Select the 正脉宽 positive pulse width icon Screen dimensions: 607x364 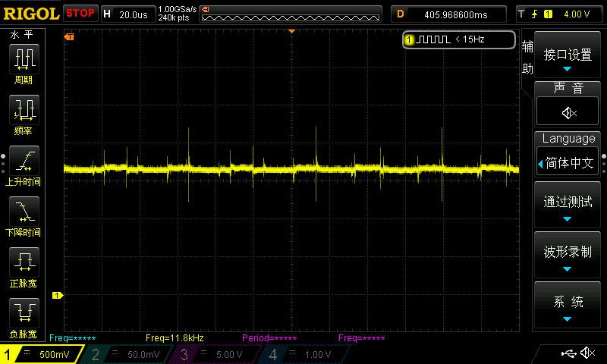pos(24,262)
